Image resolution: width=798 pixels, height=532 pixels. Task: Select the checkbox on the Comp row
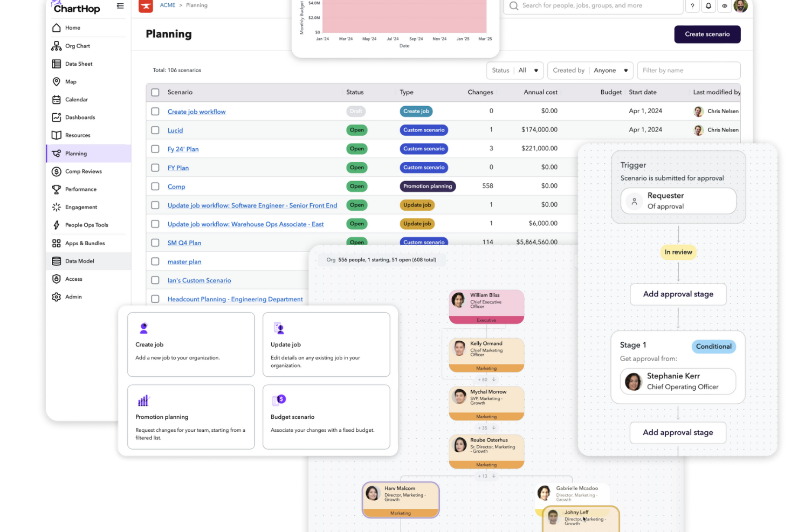(155, 186)
